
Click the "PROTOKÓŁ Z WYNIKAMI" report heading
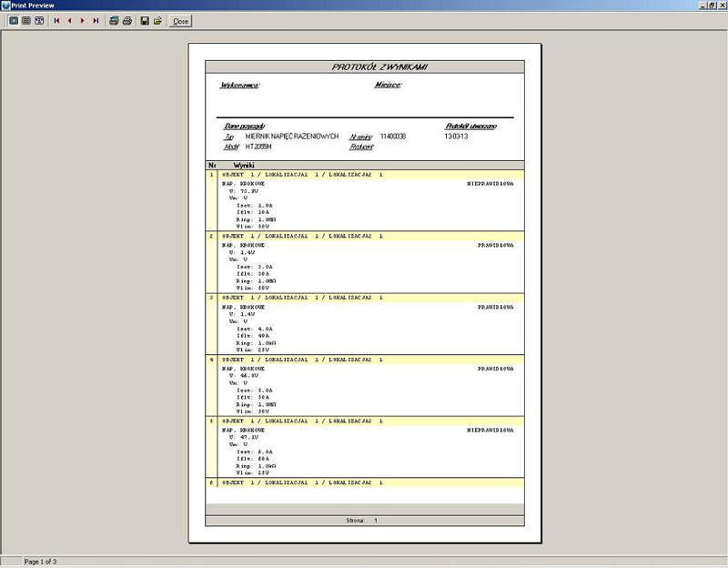click(x=365, y=67)
